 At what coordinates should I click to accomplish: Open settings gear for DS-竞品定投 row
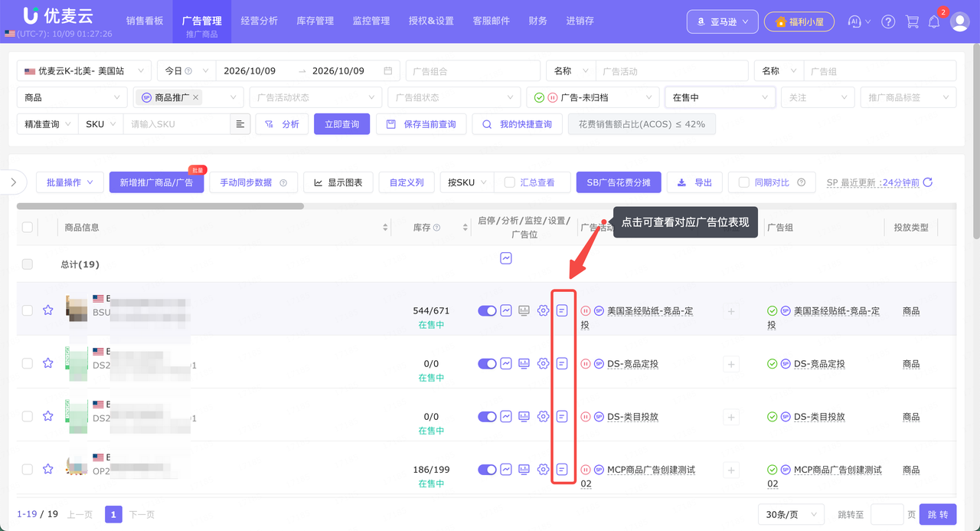[544, 363]
